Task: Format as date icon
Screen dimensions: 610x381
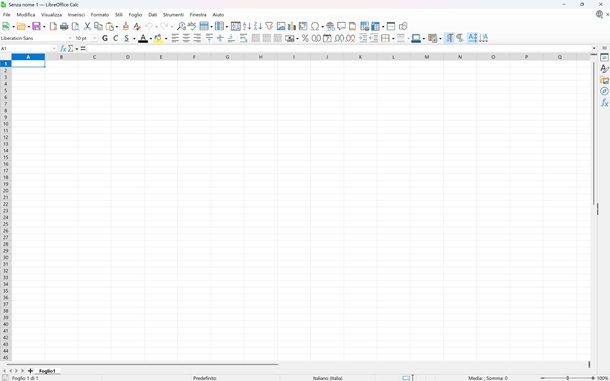Action: click(327, 38)
